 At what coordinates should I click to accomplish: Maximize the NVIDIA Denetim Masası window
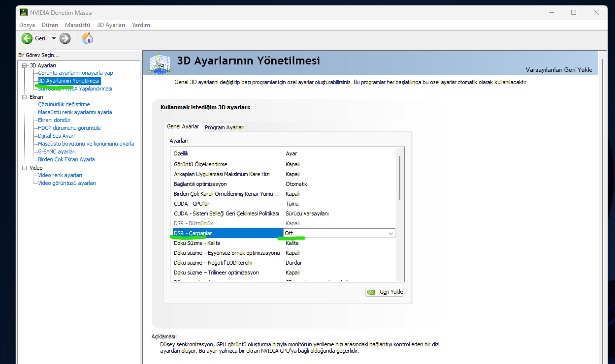[x=574, y=12]
